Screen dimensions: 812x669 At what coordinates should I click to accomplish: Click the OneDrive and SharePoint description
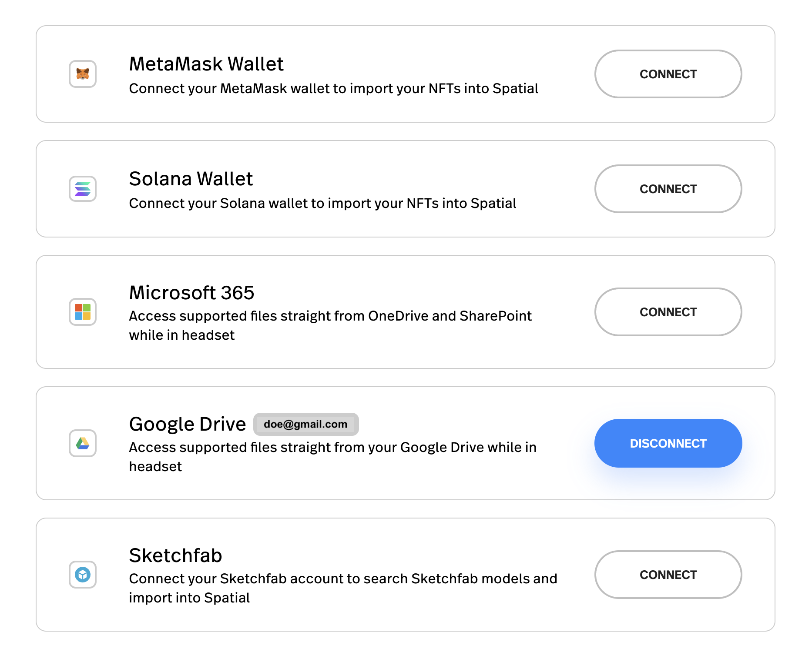click(330, 325)
